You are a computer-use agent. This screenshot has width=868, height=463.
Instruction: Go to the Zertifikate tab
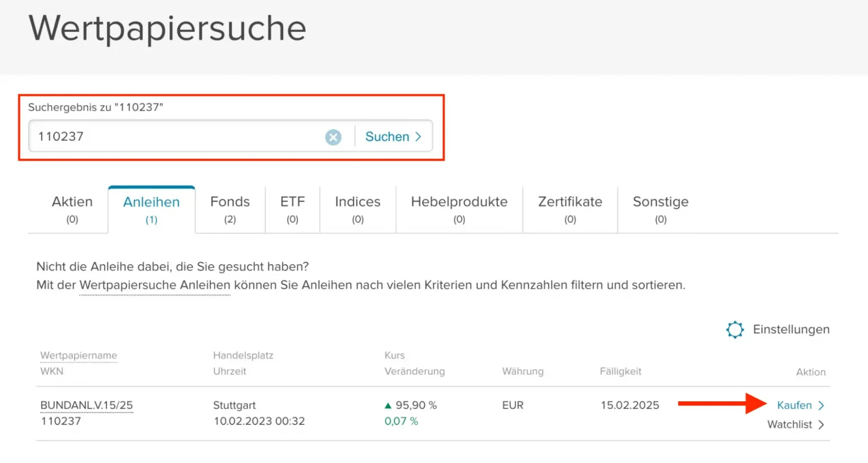coord(570,209)
